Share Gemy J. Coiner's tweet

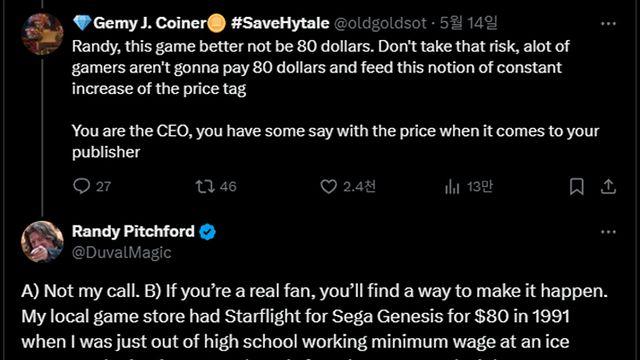coord(608,187)
